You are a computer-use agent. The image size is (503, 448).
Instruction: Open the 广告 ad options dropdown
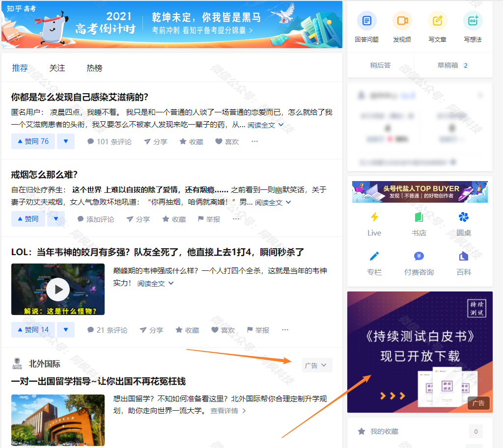(x=317, y=365)
